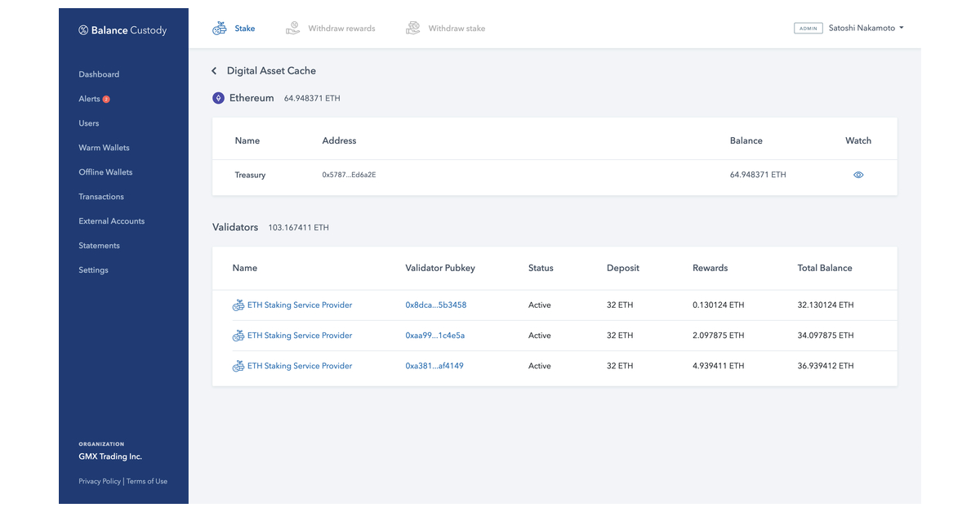Go to Warm Wallets in the sidebar

[x=104, y=147]
